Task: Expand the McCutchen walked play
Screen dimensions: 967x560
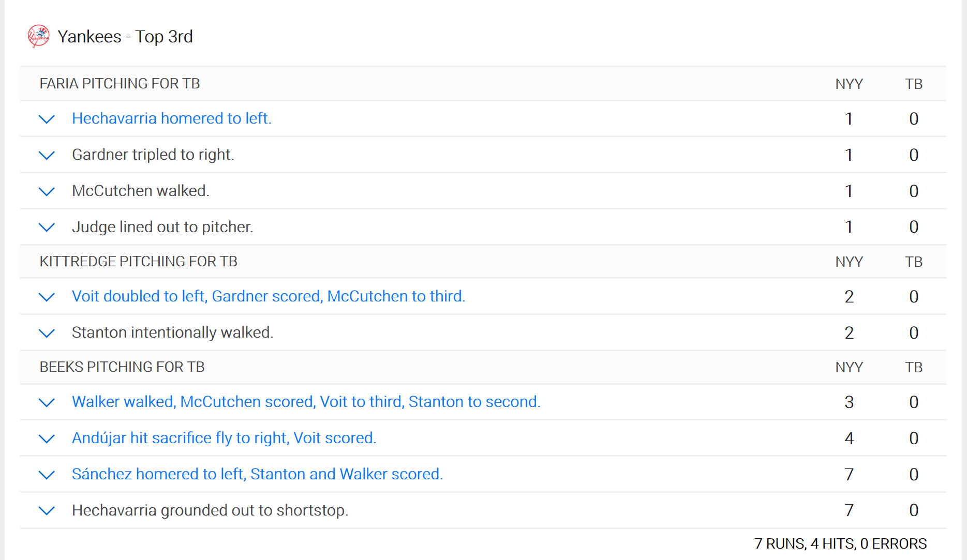Action: (47, 191)
